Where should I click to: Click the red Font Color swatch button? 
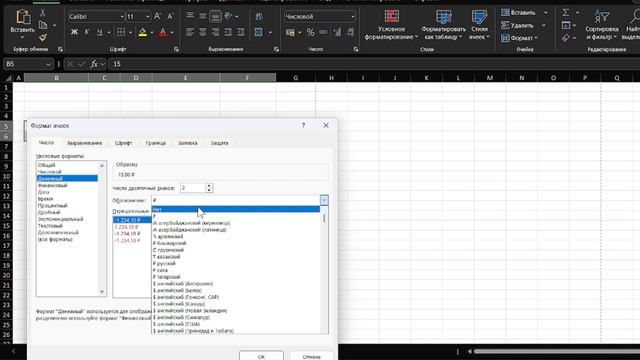pyautogui.click(x=163, y=32)
